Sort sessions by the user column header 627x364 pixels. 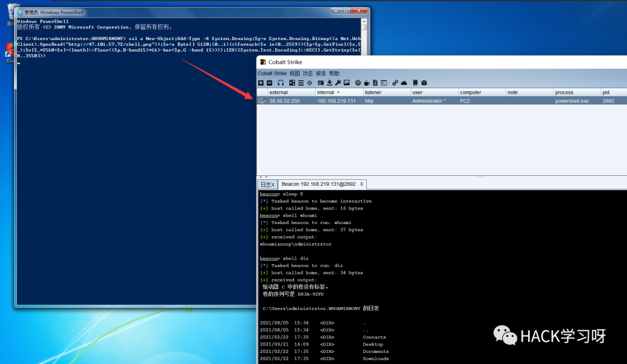(434, 92)
